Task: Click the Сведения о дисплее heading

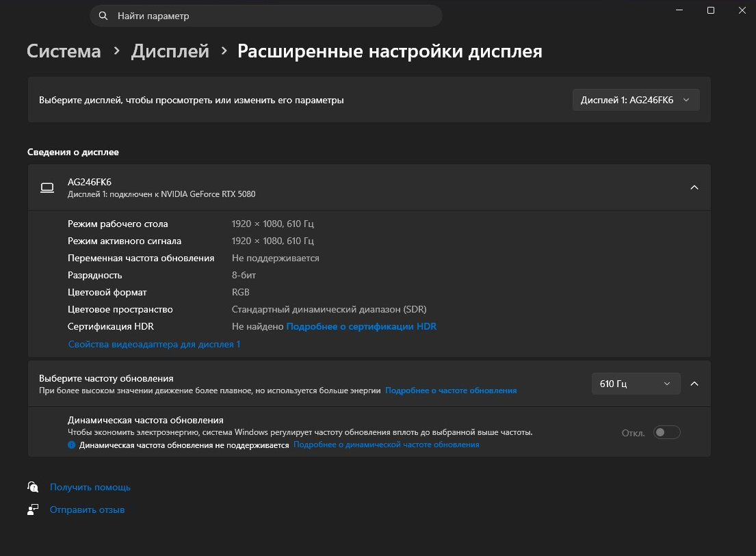Action: coord(73,153)
